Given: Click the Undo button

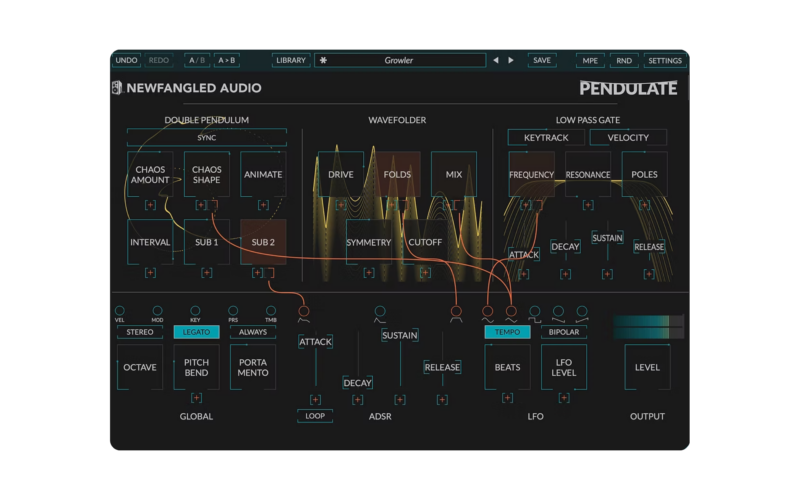Looking at the screenshot, I should click(x=126, y=60).
